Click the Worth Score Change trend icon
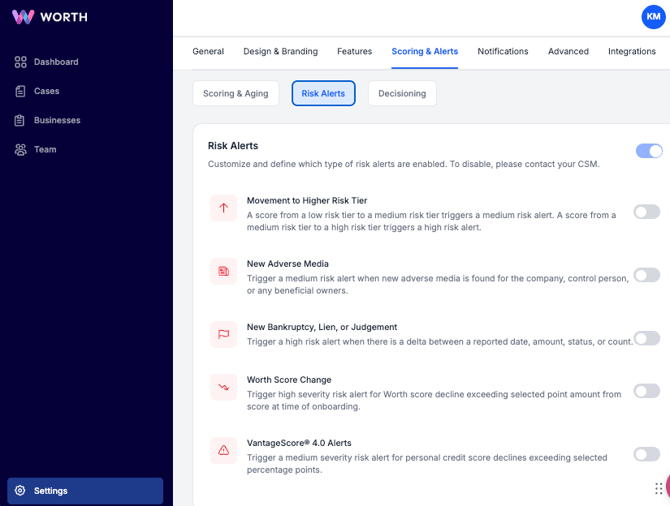 pyautogui.click(x=224, y=387)
